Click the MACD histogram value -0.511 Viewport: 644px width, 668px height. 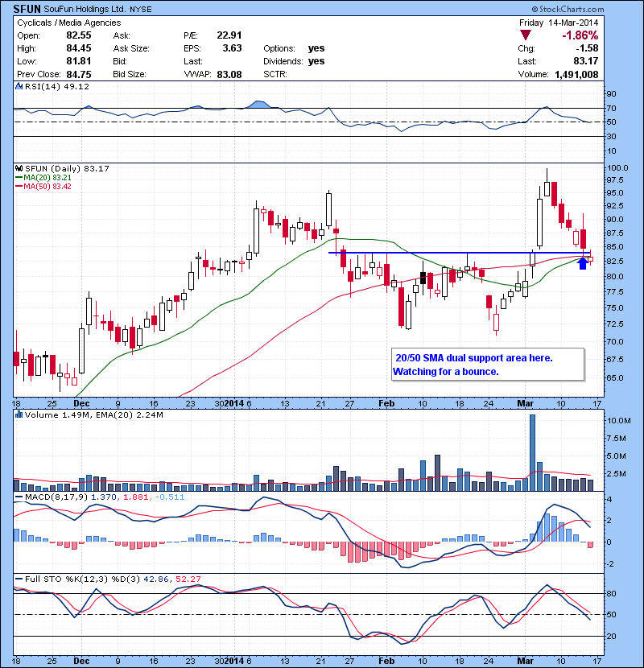point(170,497)
